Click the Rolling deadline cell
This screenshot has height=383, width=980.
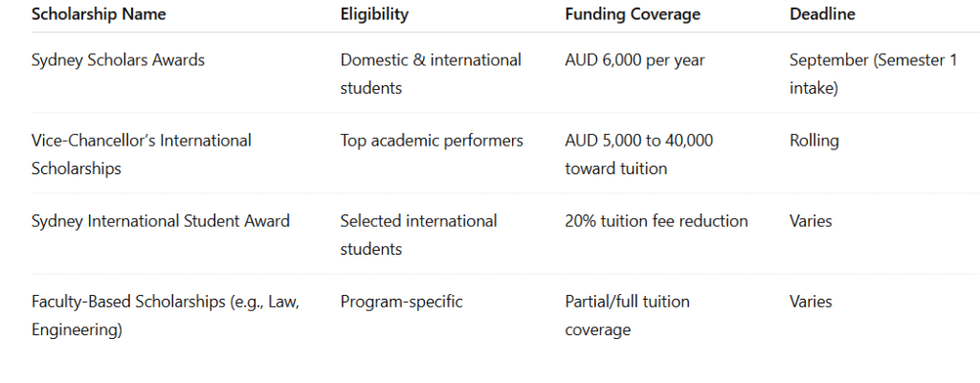coord(813,141)
